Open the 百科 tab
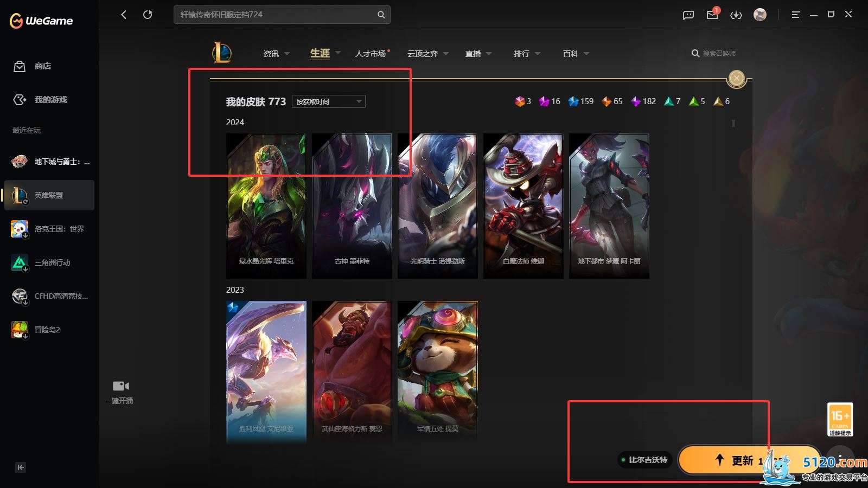This screenshot has width=868, height=488. coord(571,54)
